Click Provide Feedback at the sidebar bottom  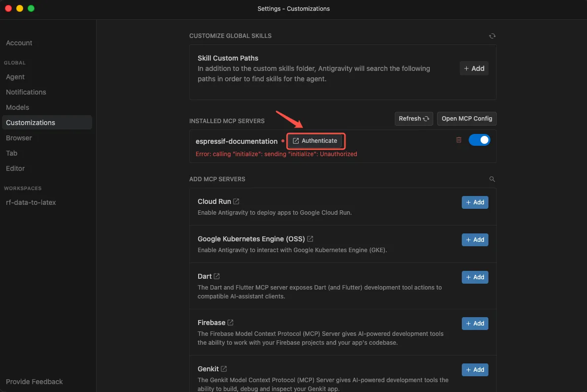pyautogui.click(x=35, y=382)
